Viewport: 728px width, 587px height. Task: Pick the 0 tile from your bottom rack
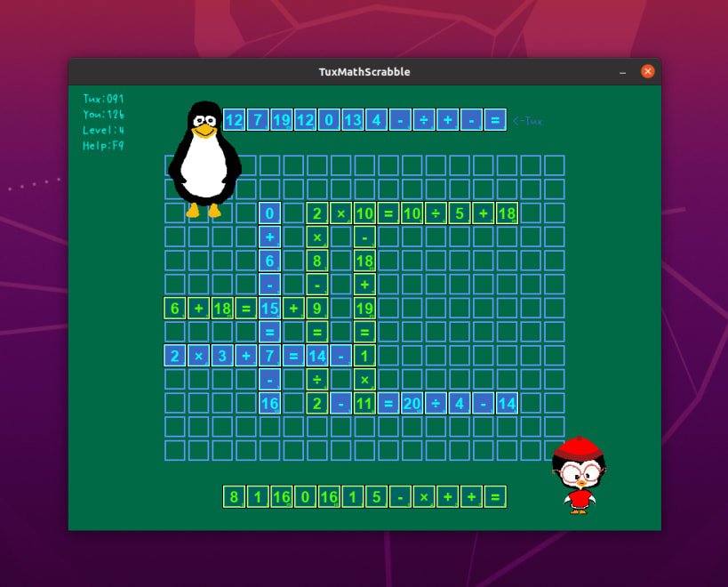305,497
